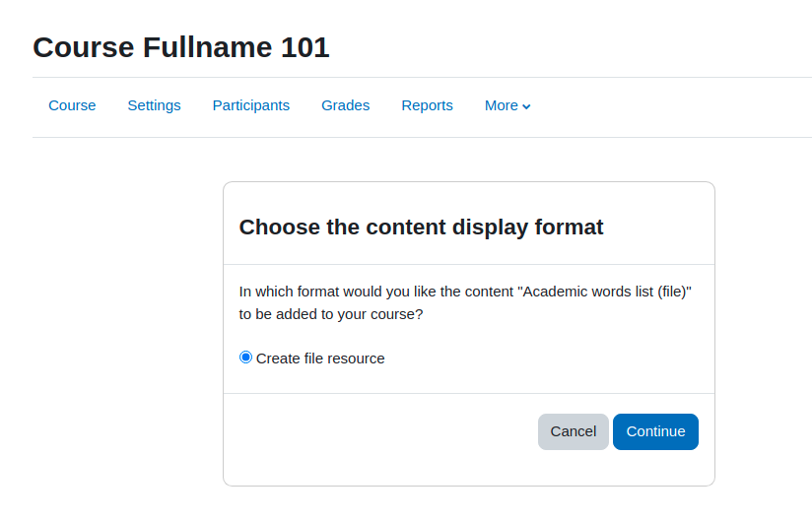
Task: View the Reports tab
Action: pos(428,105)
